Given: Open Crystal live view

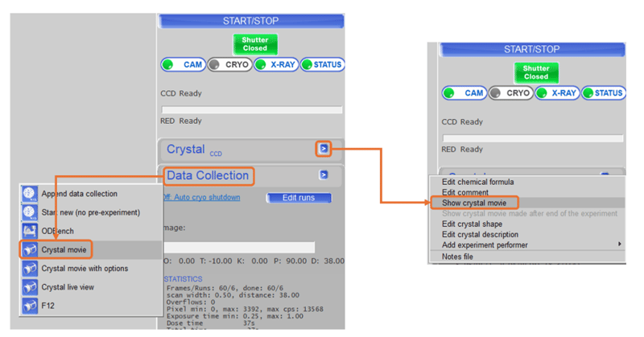Looking at the screenshot, I should 91,287.
